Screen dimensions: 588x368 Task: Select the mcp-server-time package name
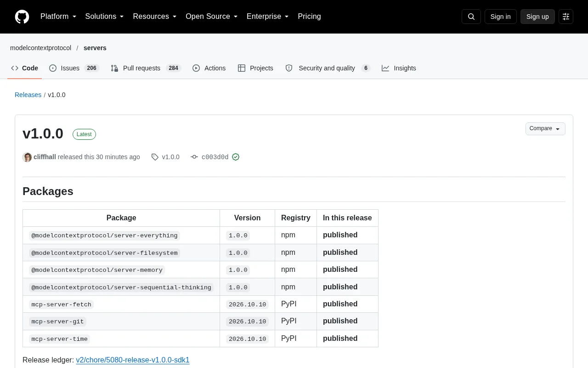pyautogui.click(x=60, y=339)
